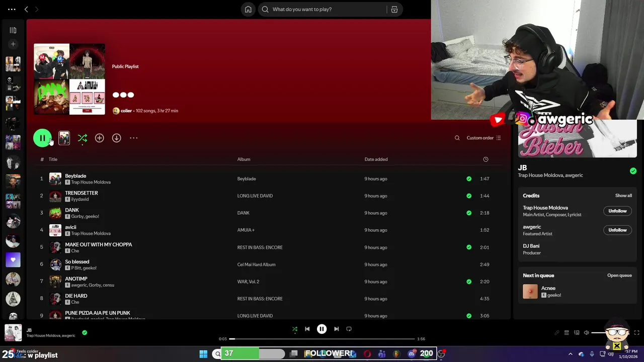
Task: Navigate back with the left arrow
Action: [26, 9]
